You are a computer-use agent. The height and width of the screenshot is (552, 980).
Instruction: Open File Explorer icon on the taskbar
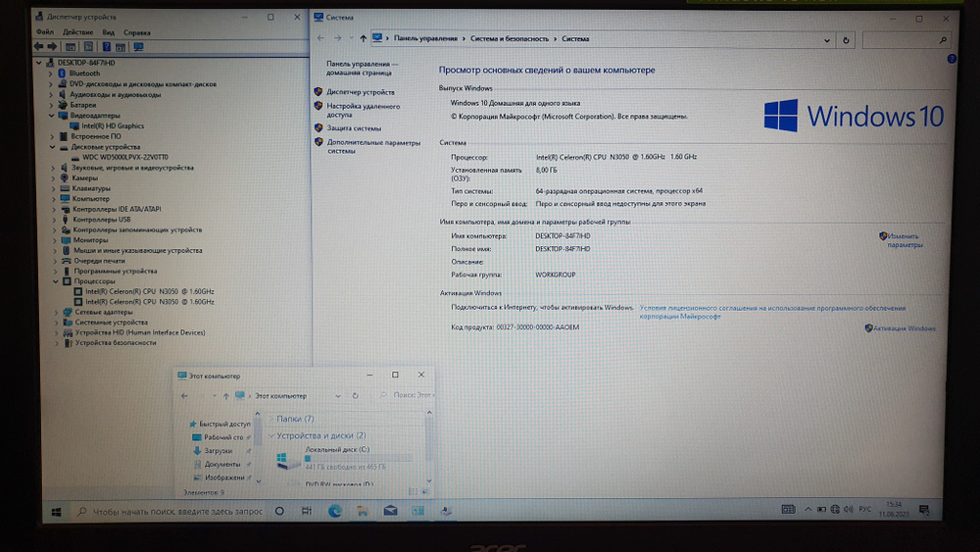coord(363,511)
